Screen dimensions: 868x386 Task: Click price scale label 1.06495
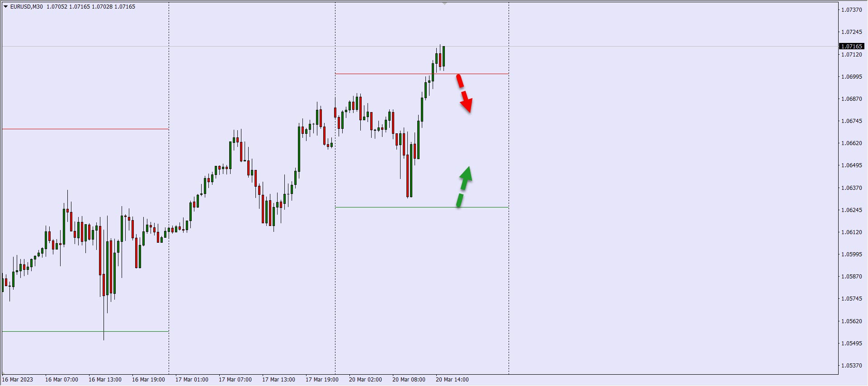coord(851,165)
